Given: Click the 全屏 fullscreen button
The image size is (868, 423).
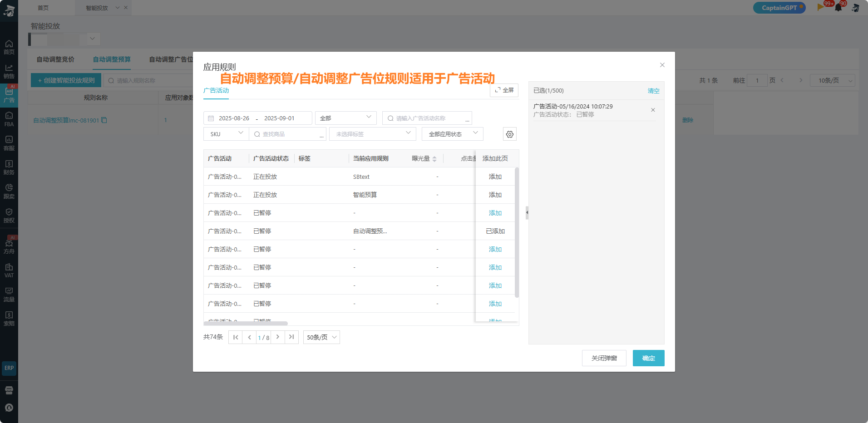Looking at the screenshot, I should (504, 90).
